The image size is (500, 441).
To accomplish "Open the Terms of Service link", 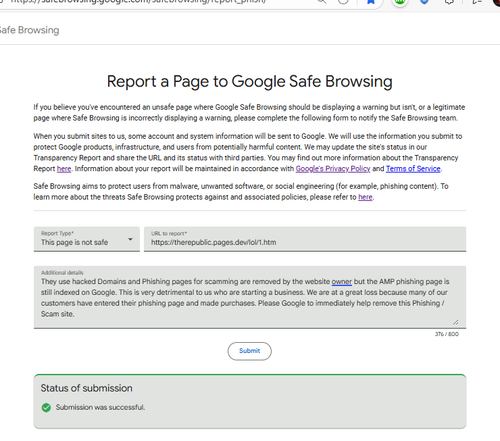I will click(x=413, y=169).
